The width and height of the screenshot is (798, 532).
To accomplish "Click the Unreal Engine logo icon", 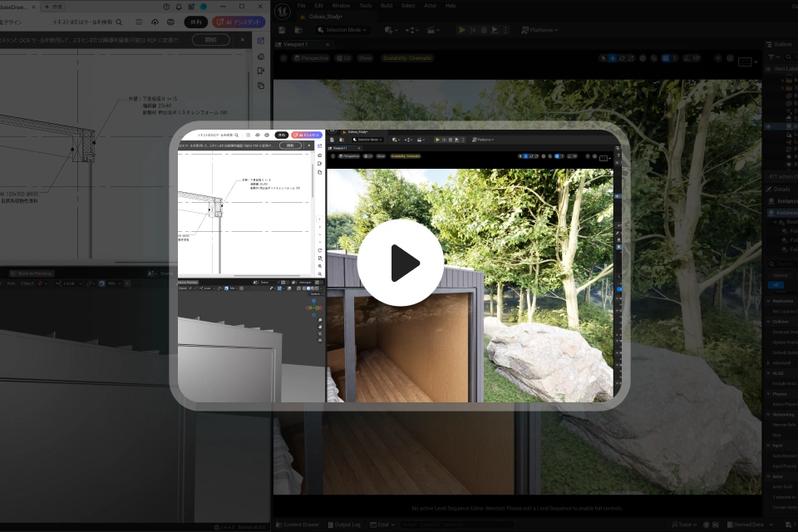I will pyautogui.click(x=283, y=11).
